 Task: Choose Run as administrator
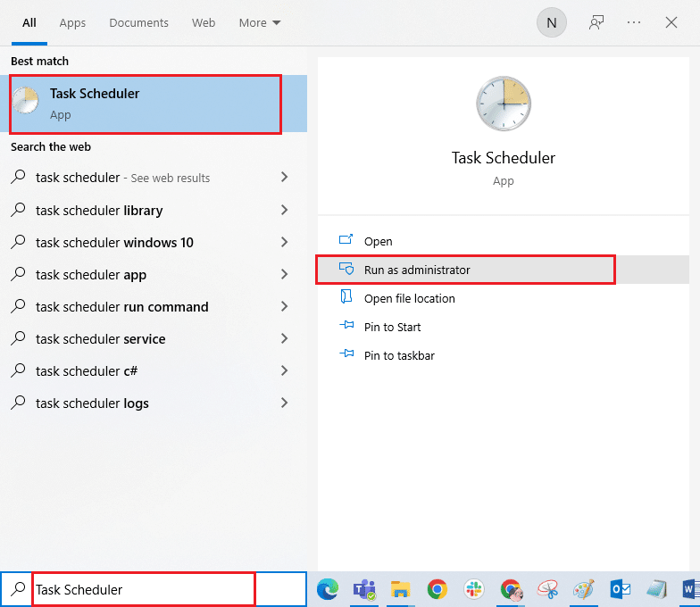(x=504, y=270)
